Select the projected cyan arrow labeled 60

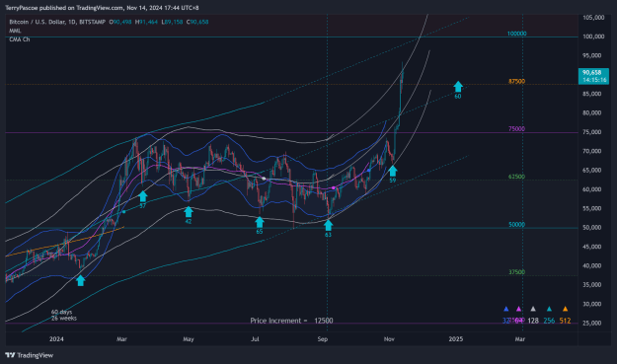click(x=458, y=87)
